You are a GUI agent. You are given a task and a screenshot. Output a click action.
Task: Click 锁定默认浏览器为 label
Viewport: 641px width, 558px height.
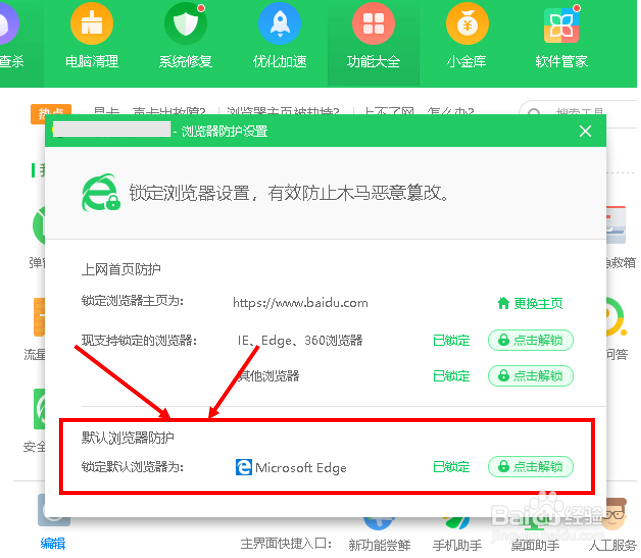132,467
